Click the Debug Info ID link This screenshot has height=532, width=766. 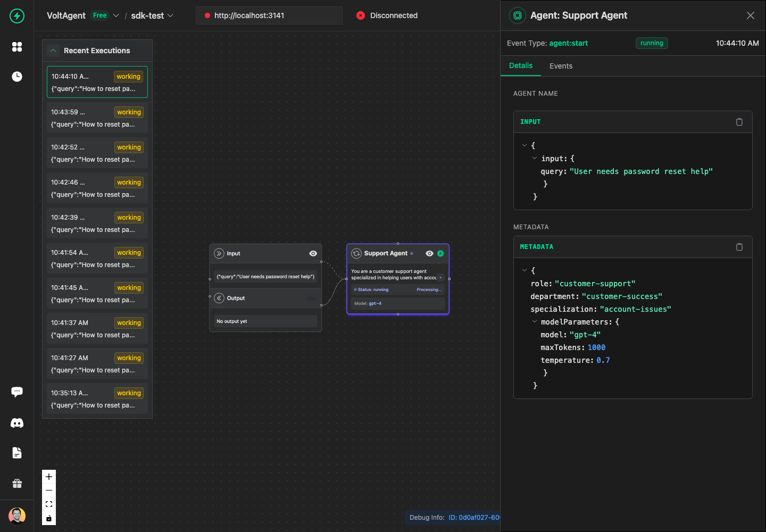point(474,517)
